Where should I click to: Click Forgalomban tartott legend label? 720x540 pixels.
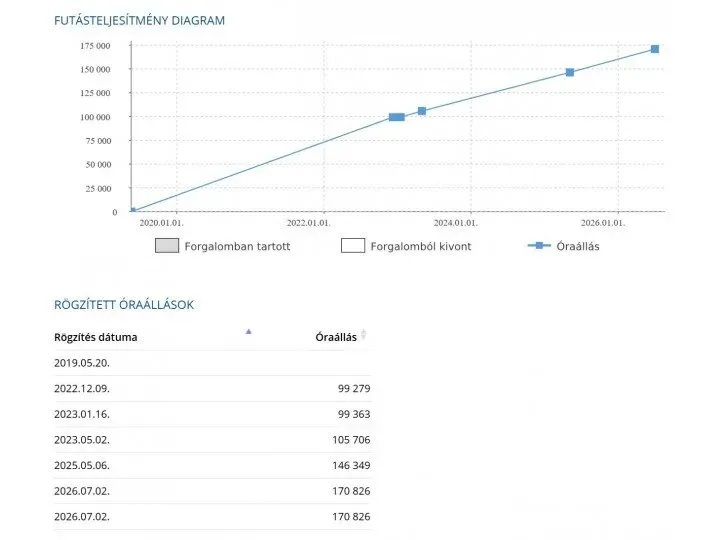[x=237, y=247]
